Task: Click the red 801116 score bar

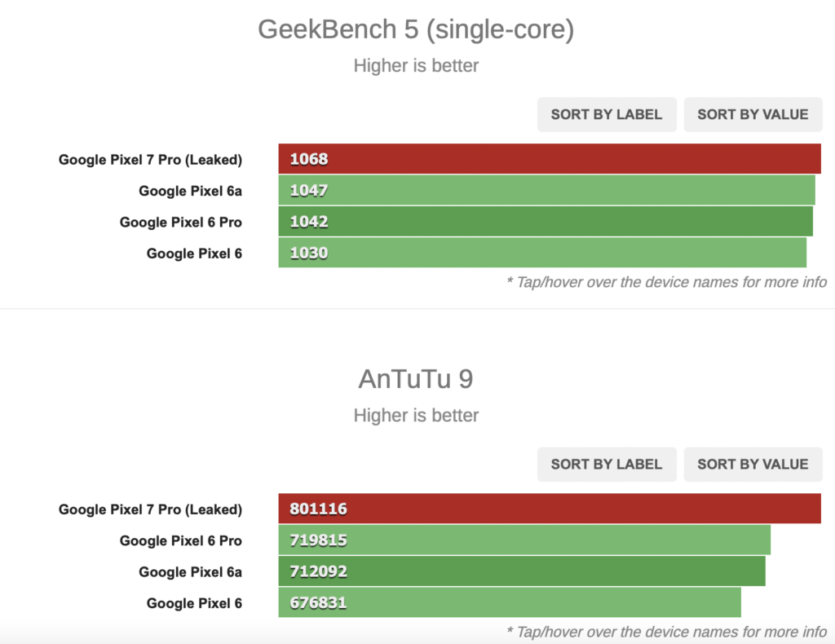Action: [x=550, y=509]
